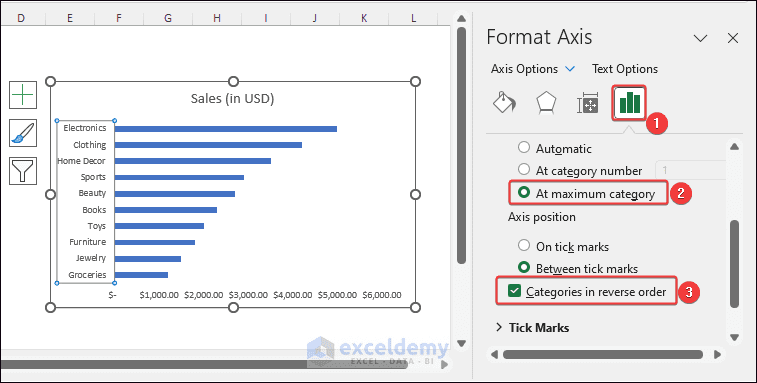Click the Groceries axis label

(87, 275)
